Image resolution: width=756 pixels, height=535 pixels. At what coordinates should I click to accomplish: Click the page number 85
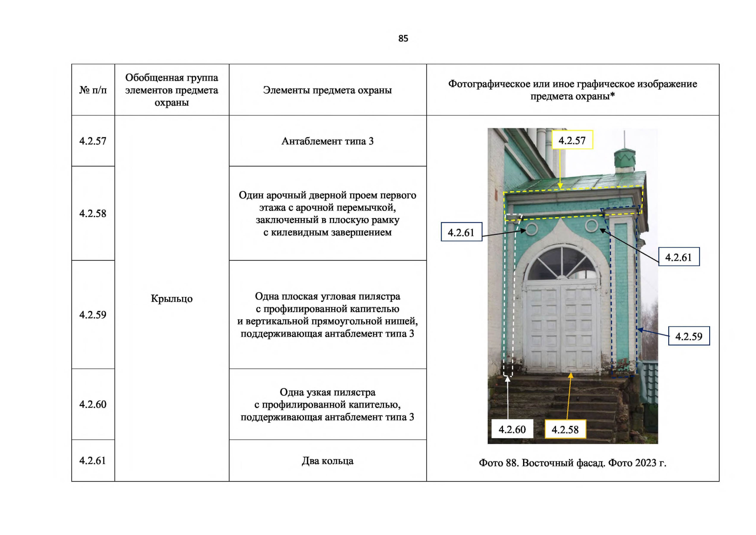[403, 39]
